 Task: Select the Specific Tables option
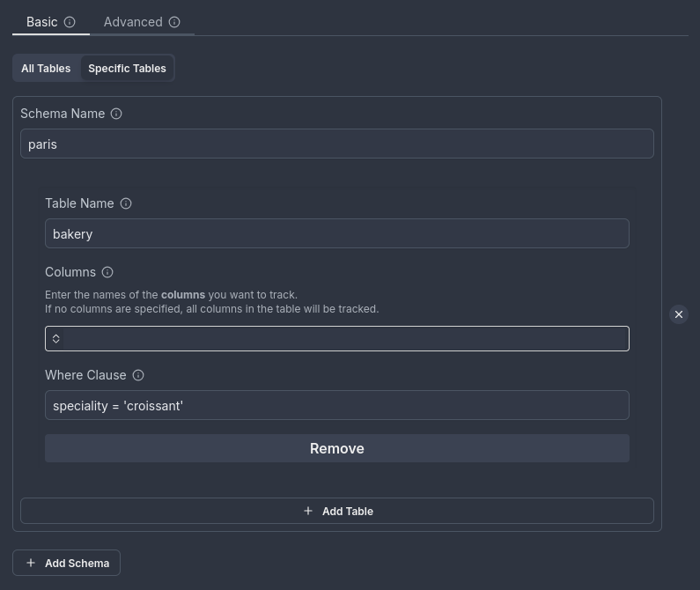(127, 68)
